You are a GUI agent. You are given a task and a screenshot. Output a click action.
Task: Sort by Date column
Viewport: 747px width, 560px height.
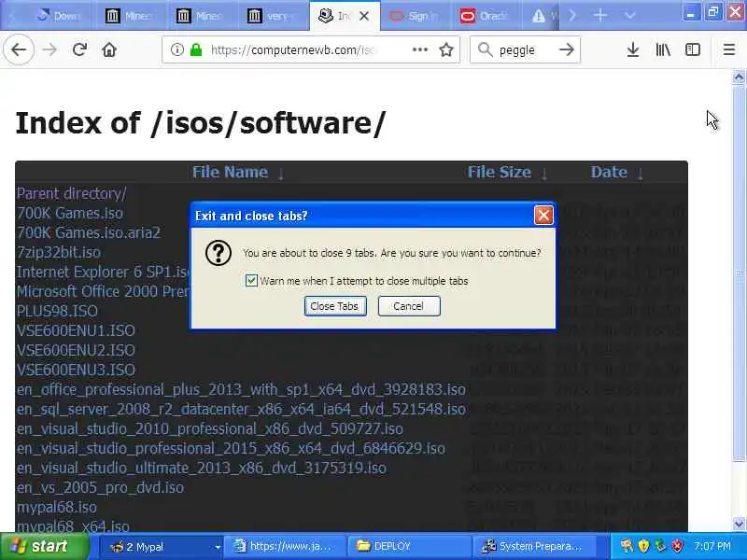[609, 172]
